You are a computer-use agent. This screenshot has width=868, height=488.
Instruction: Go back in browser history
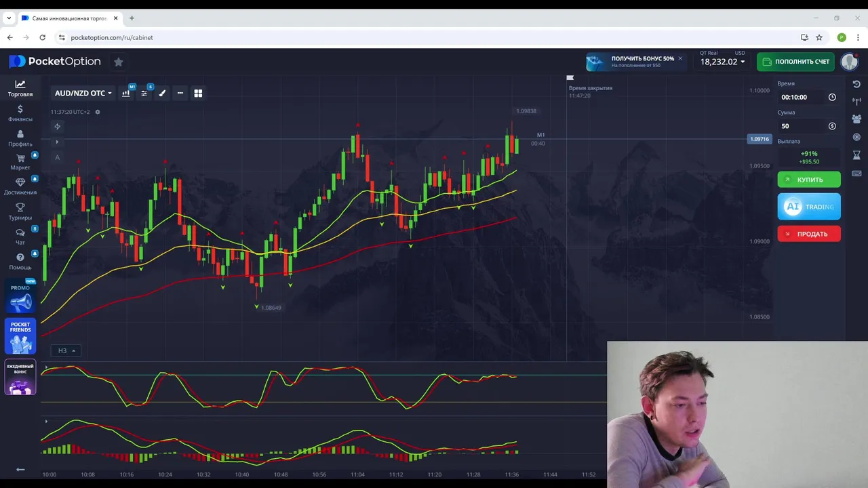9,37
